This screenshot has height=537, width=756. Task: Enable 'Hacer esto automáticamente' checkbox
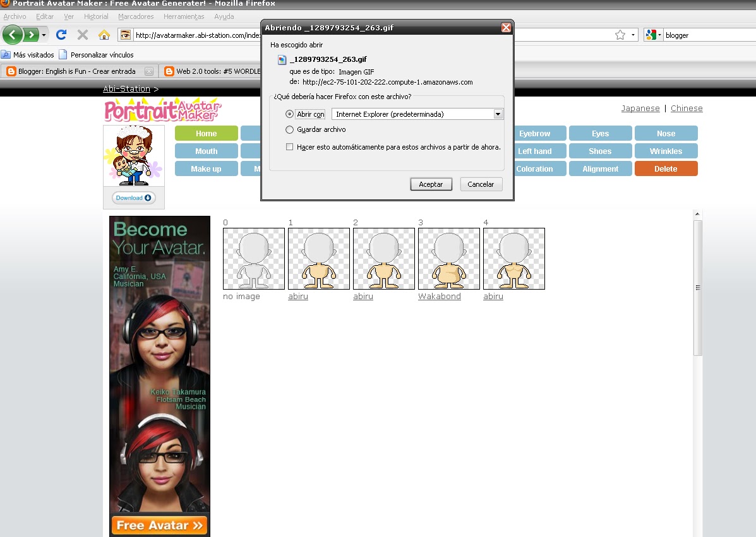point(290,146)
